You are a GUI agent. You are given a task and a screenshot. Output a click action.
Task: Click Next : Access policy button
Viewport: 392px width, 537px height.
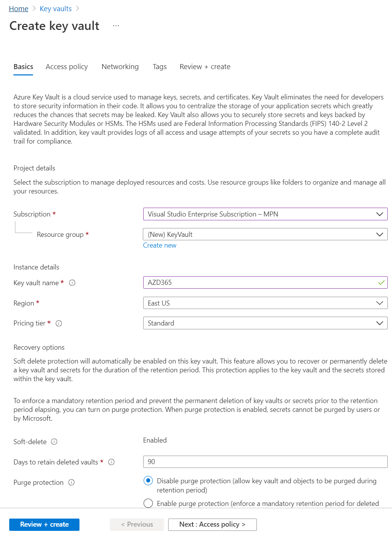[212, 524]
